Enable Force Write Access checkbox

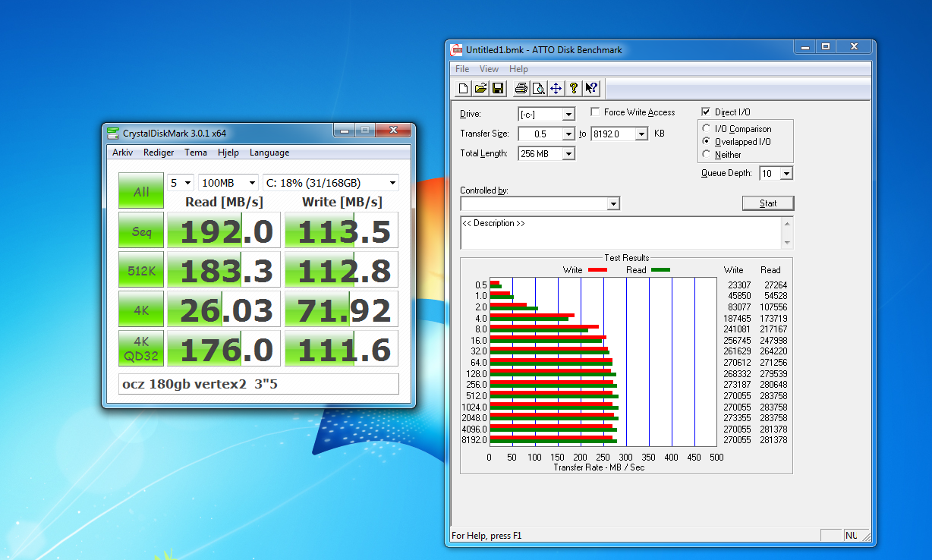(x=595, y=112)
